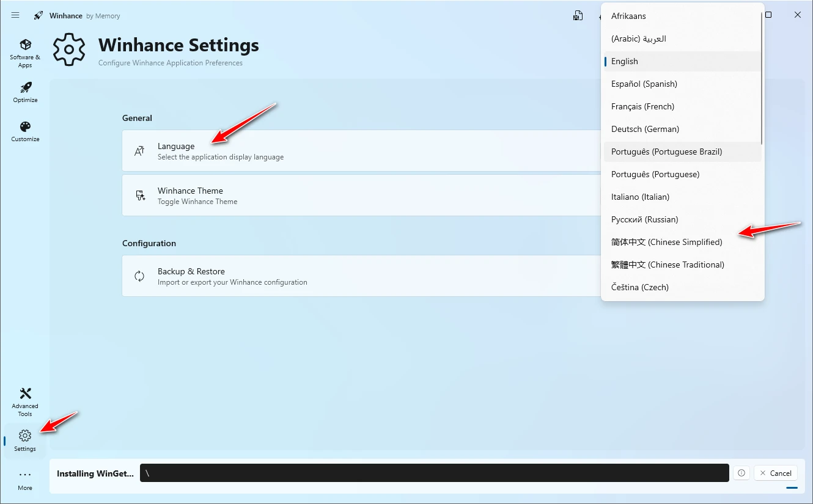Select the Advanced Tools sidebar icon
Screen dimensions: 813x504
click(25, 400)
